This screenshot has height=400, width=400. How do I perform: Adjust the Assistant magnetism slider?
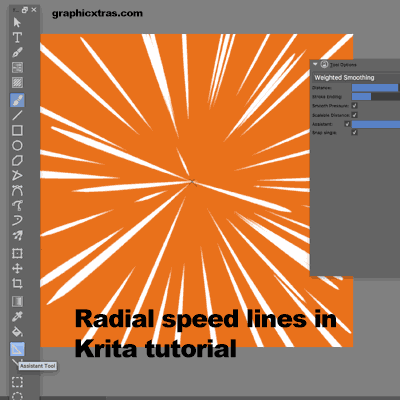[376, 124]
